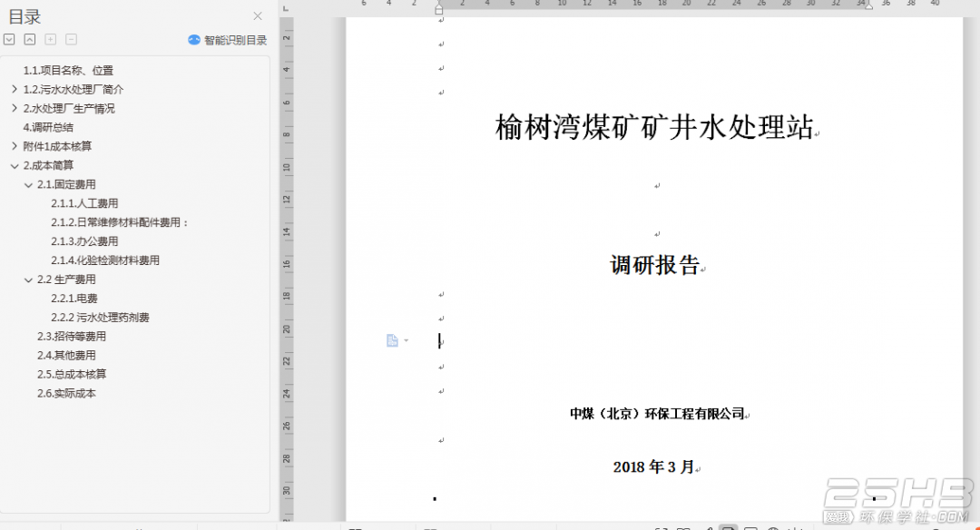
Task: Collapse the 2.2 生产费用 subsection
Action: tap(28, 280)
